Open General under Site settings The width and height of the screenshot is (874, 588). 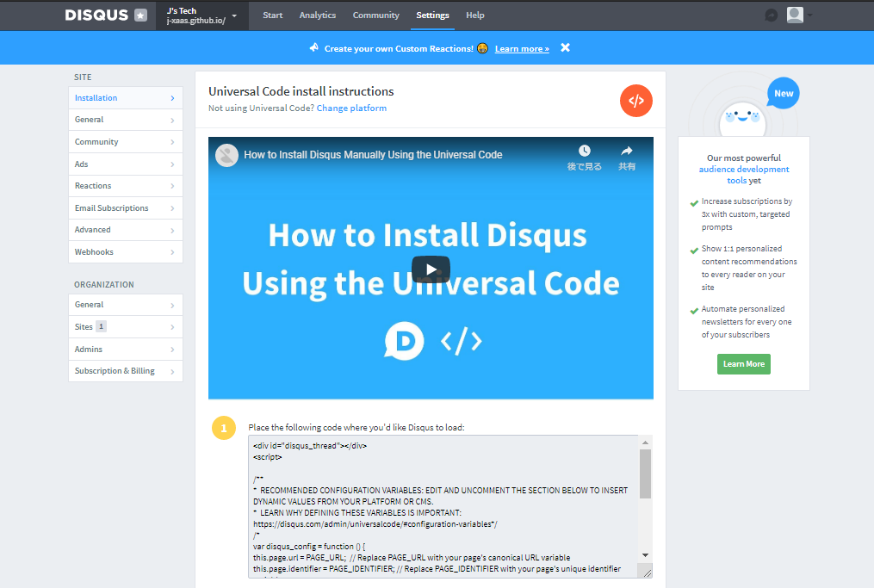[126, 120]
